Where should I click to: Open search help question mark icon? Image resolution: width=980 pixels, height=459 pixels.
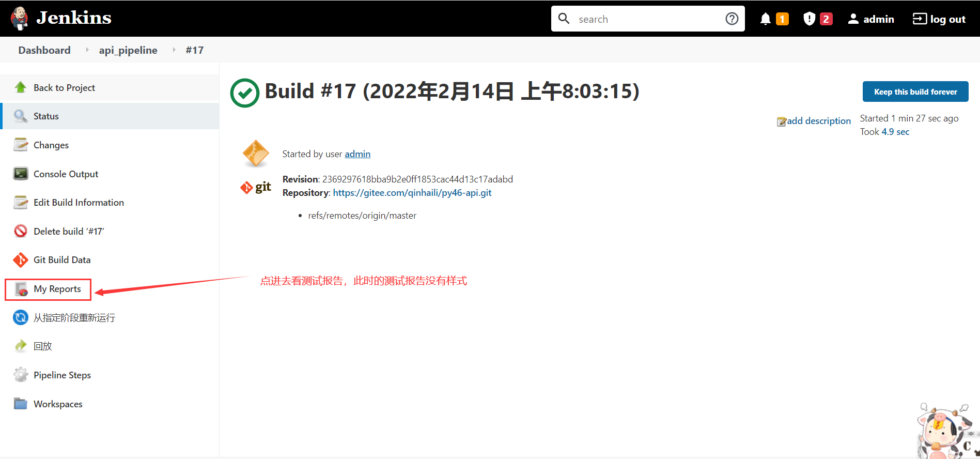[732, 19]
